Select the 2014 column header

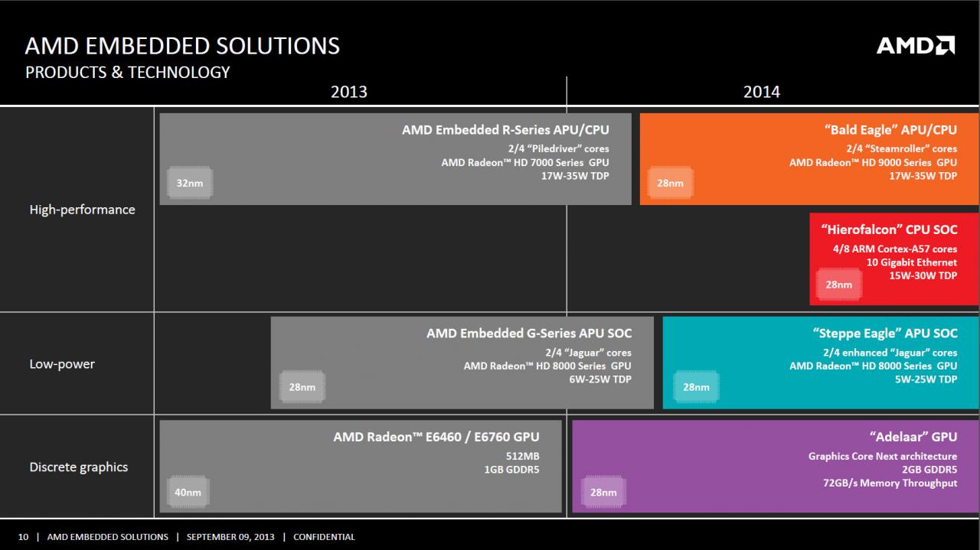pyautogui.click(x=762, y=92)
